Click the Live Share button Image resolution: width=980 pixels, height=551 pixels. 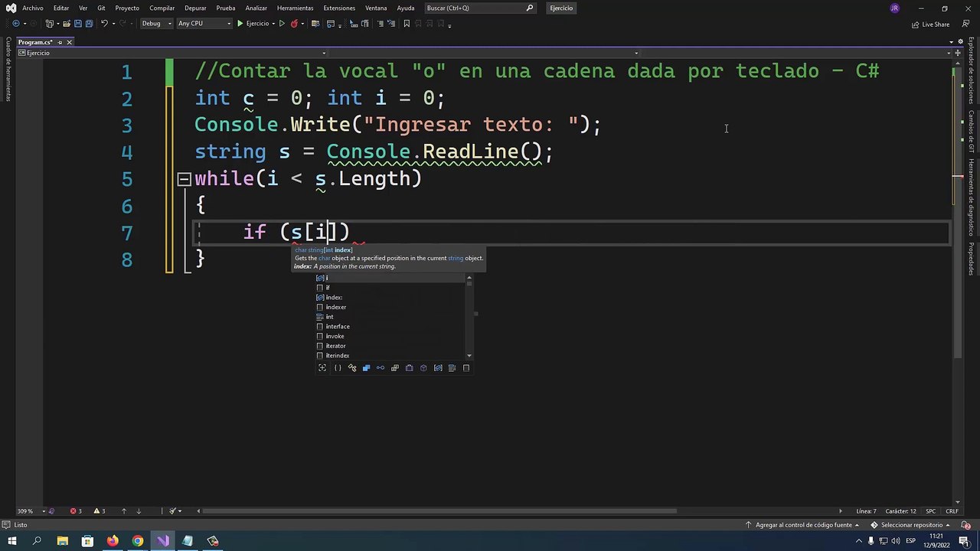(930, 24)
